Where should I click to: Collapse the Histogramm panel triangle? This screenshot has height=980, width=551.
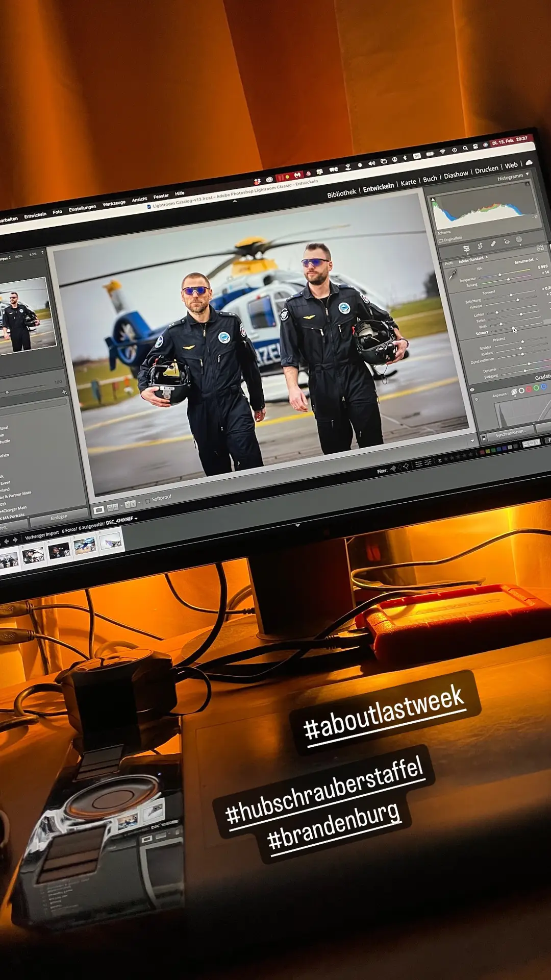click(x=528, y=174)
